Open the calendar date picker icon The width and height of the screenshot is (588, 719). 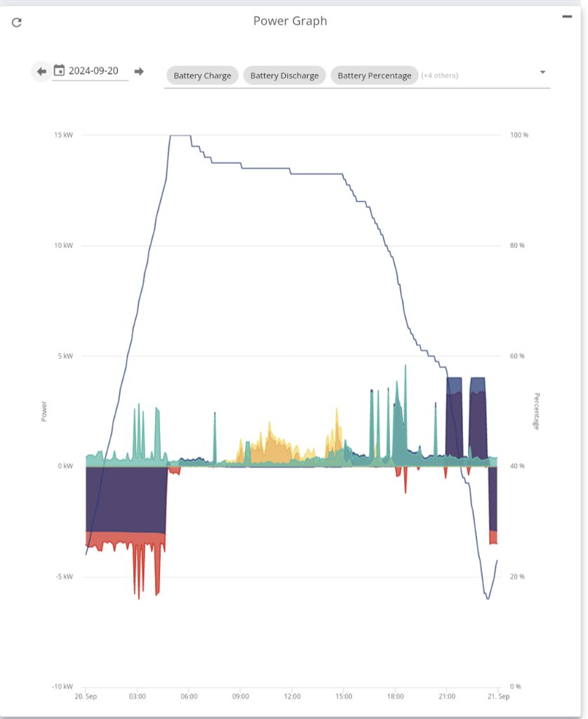pos(59,70)
